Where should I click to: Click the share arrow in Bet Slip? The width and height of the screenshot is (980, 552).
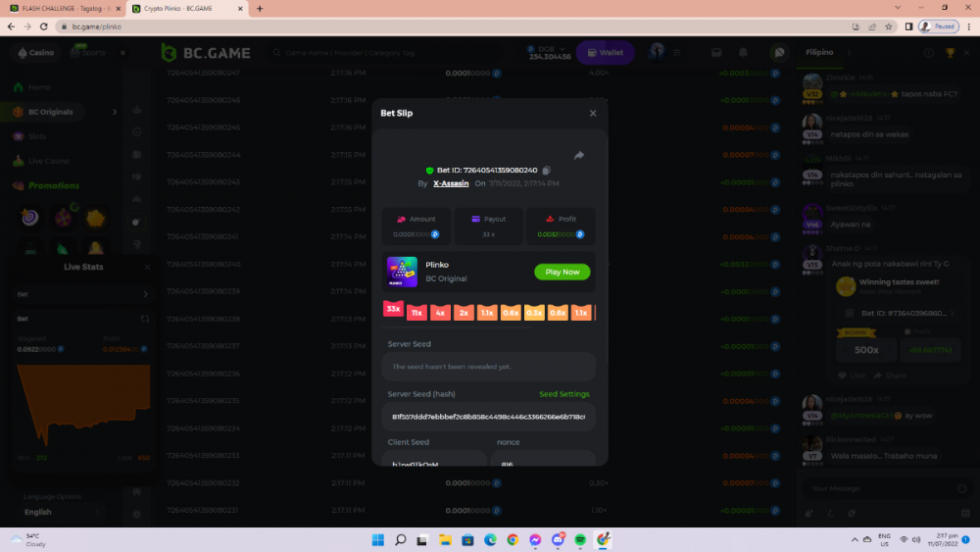(578, 155)
